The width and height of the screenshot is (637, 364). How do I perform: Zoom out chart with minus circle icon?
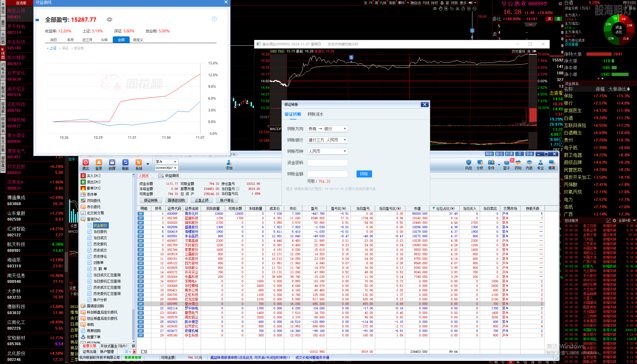pyautogui.click(x=474, y=8)
